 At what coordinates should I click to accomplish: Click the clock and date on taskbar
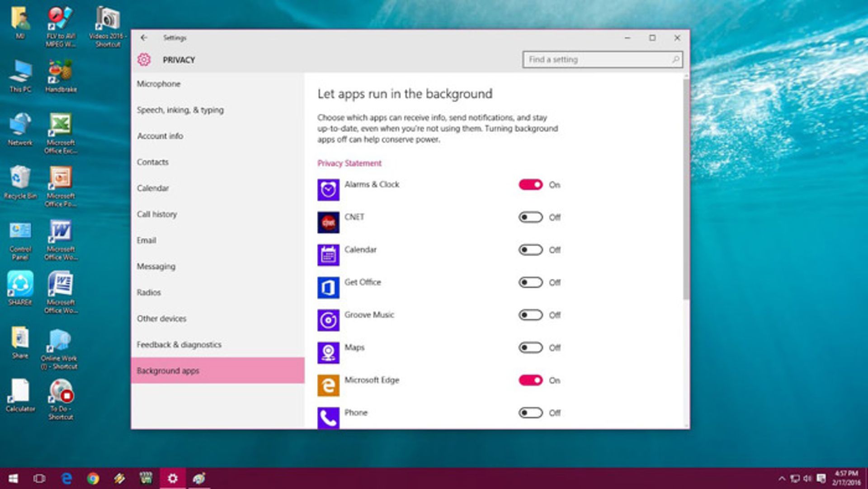point(845,478)
